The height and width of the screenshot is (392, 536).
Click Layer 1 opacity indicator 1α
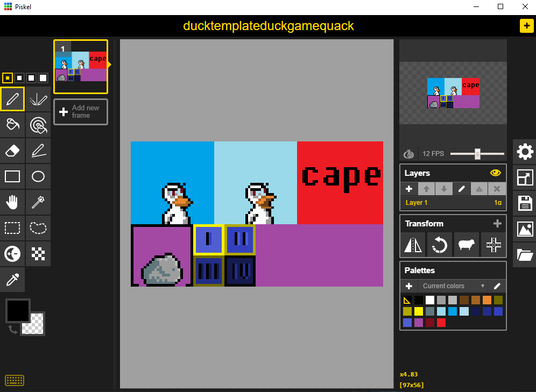tap(498, 203)
